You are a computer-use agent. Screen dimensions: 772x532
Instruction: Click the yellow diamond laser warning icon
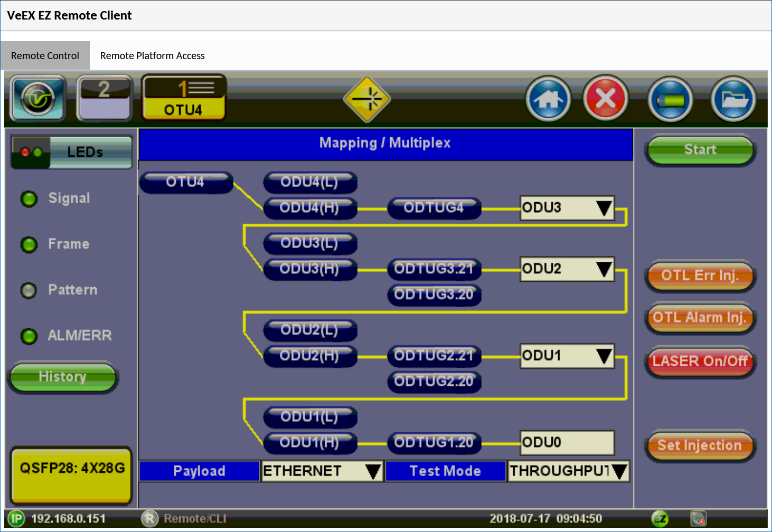coord(367,99)
